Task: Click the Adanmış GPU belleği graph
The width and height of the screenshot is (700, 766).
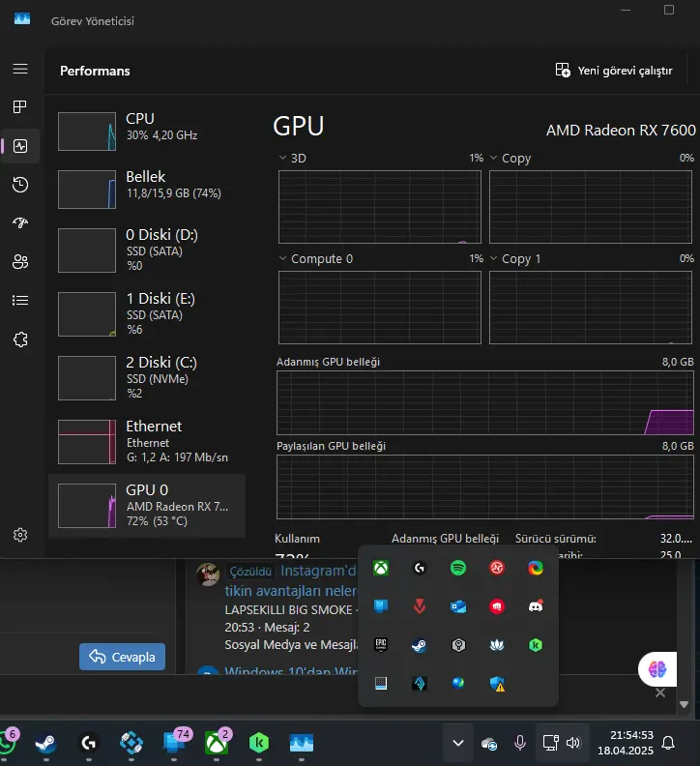Action: (x=485, y=402)
